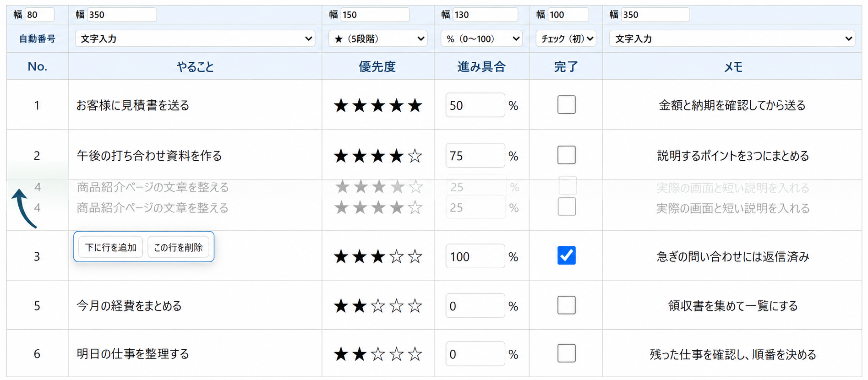This screenshot has height=380, width=868.
Task: Click progress field showing 100
Action: (475, 256)
